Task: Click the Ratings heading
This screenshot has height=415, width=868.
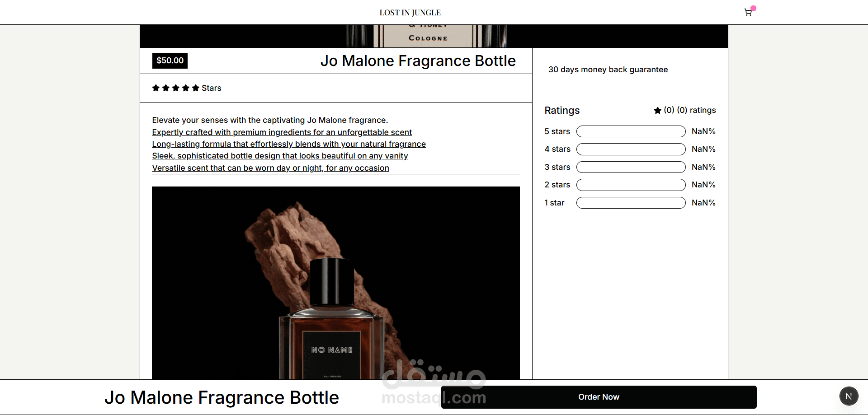Action: point(562,110)
